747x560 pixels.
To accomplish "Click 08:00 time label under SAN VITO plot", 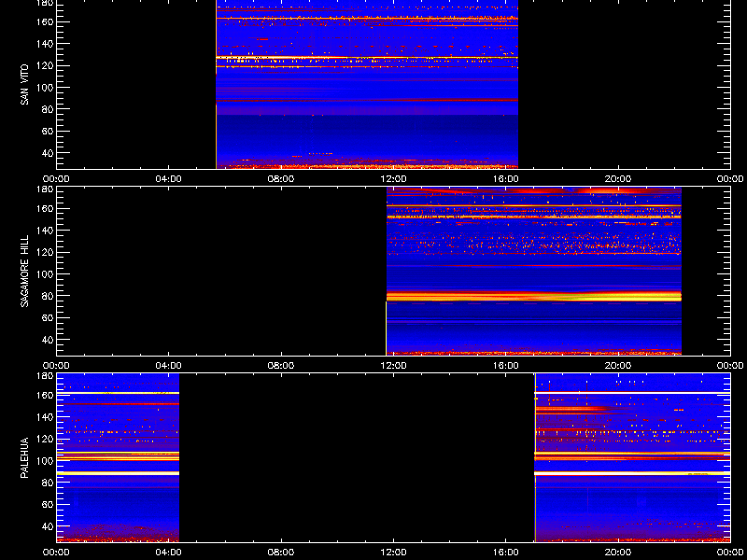I will [281, 179].
